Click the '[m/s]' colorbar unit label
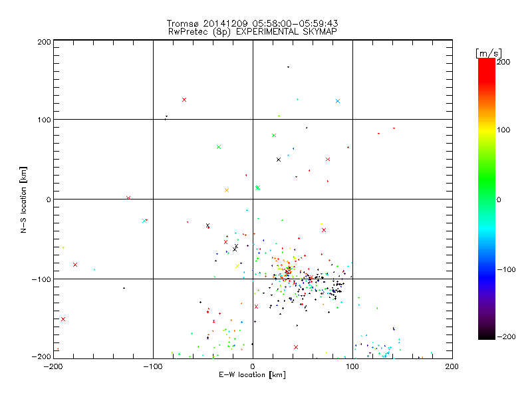This screenshot has height=399, width=532. [489, 53]
